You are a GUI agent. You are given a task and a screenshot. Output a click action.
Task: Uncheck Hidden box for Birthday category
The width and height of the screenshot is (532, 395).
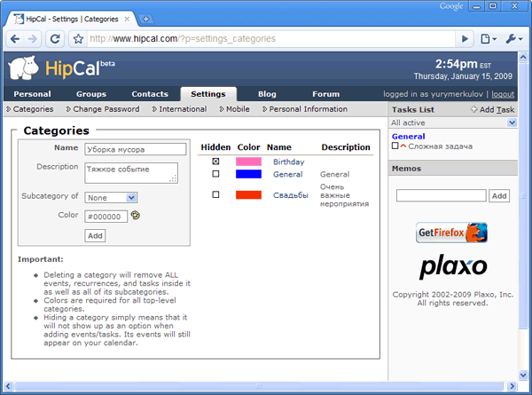[215, 162]
